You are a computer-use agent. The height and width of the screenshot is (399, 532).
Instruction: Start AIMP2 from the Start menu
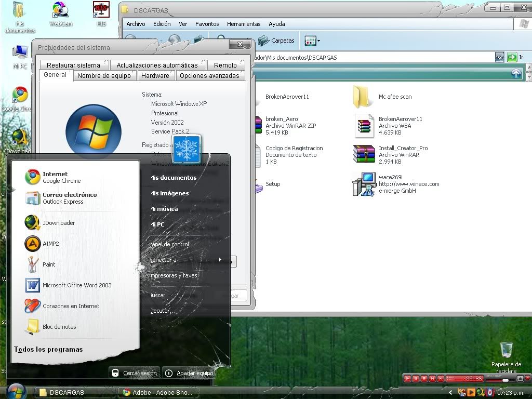(42, 244)
